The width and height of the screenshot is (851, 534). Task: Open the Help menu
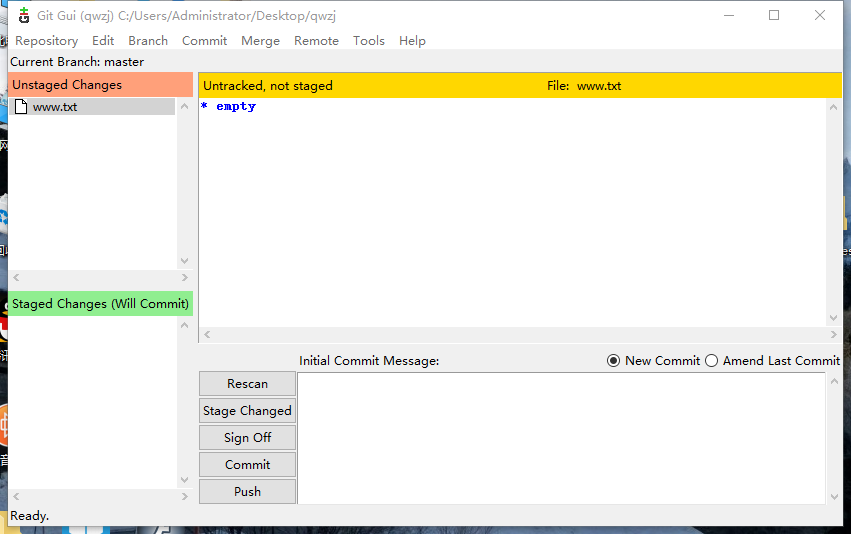pyautogui.click(x=412, y=41)
